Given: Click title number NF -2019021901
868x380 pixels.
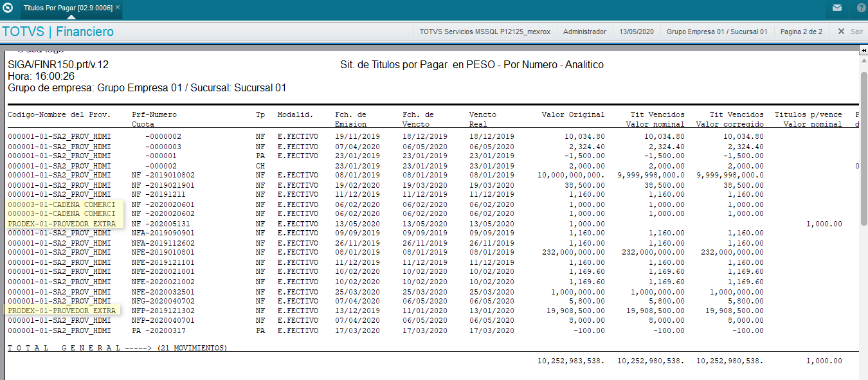Looking at the screenshot, I should pyautogui.click(x=163, y=185).
